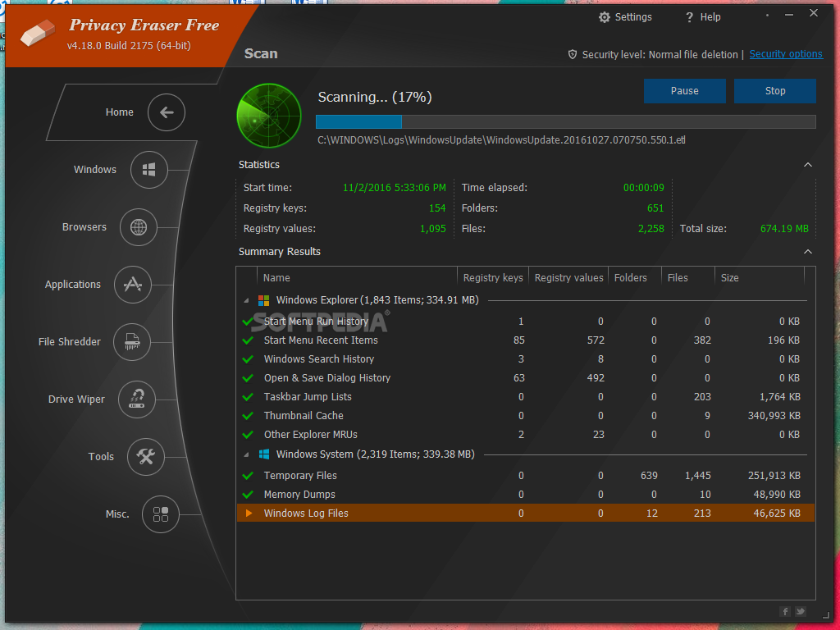Select the Open & Save Dialog History row
Screen dimensions: 840x630
pyautogui.click(x=526, y=378)
